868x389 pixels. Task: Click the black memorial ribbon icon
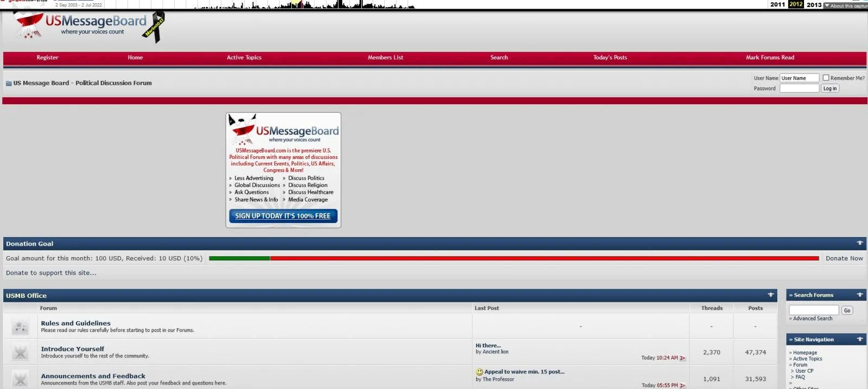155,27
